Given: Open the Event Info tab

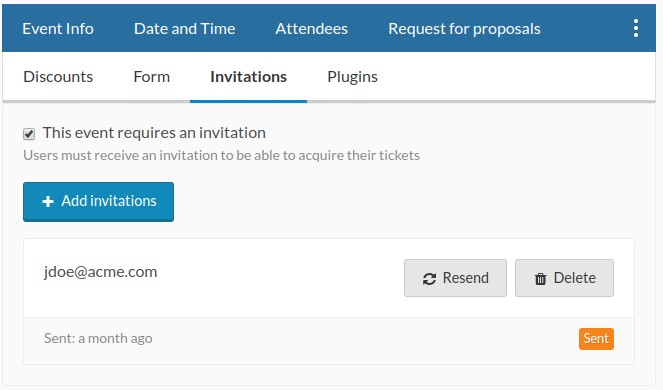Looking at the screenshot, I should pos(58,29).
